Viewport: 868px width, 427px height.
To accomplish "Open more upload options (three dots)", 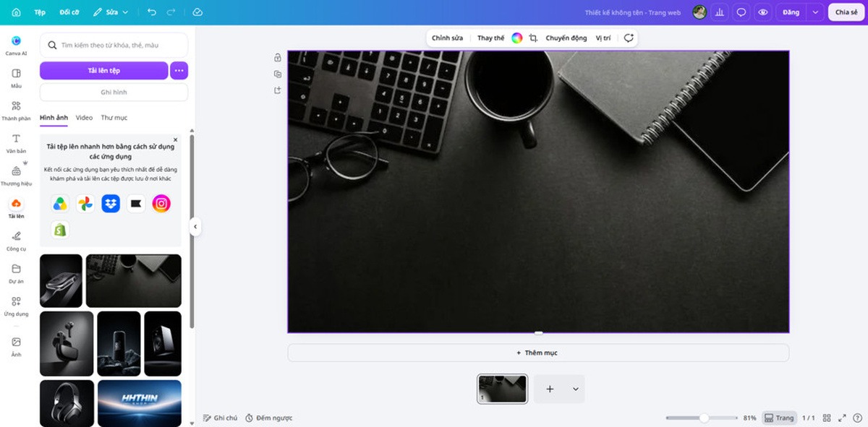I will click(x=179, y=70).
